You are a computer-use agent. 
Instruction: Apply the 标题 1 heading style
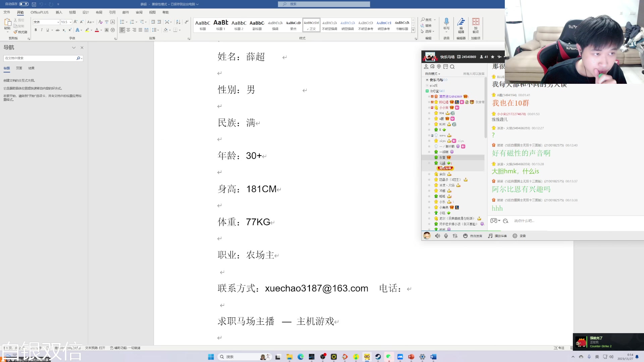click(x=221, y=25)
